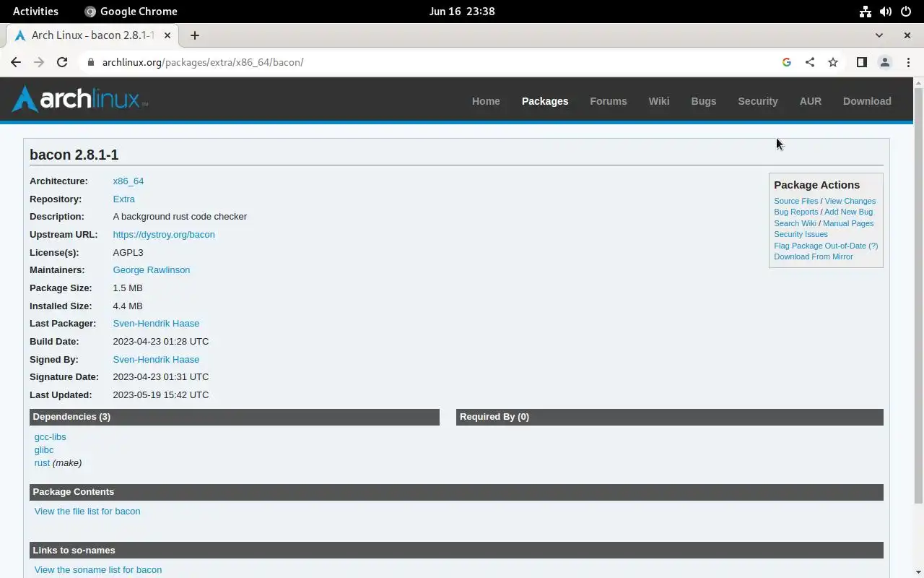This screenshot has height=578, width=924.
Task: Toggle the Chrome side panel icon
Action: 861,62
